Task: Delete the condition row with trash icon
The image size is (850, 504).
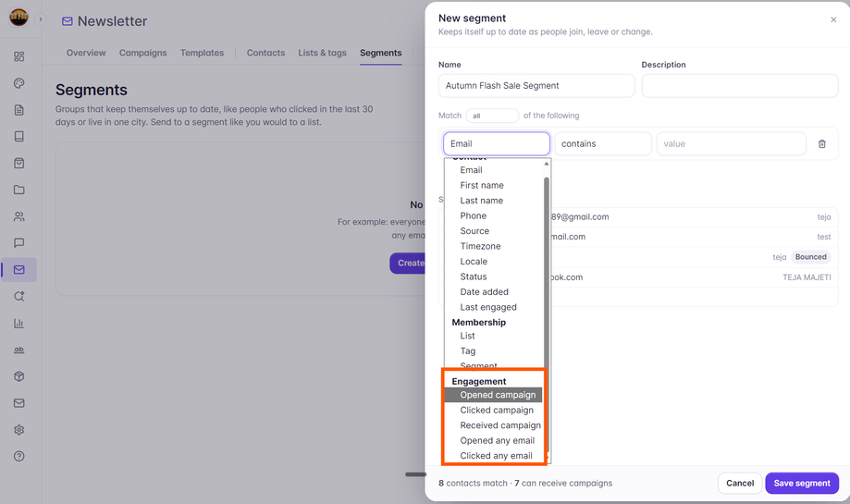Action: [x=822, y=143]
